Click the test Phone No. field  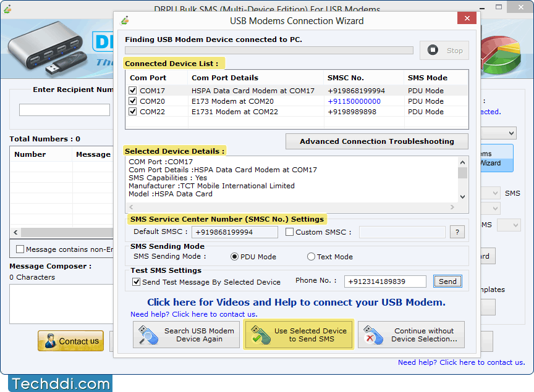(385, 281)
